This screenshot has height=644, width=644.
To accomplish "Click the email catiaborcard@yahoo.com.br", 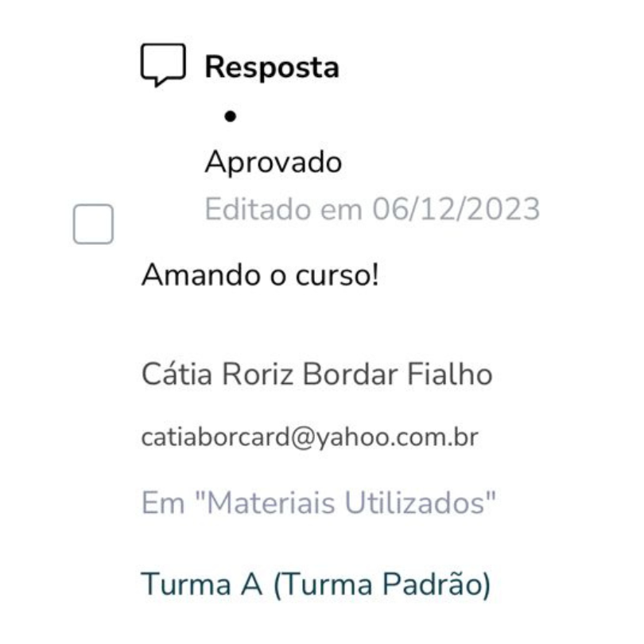I will (310, 437).
